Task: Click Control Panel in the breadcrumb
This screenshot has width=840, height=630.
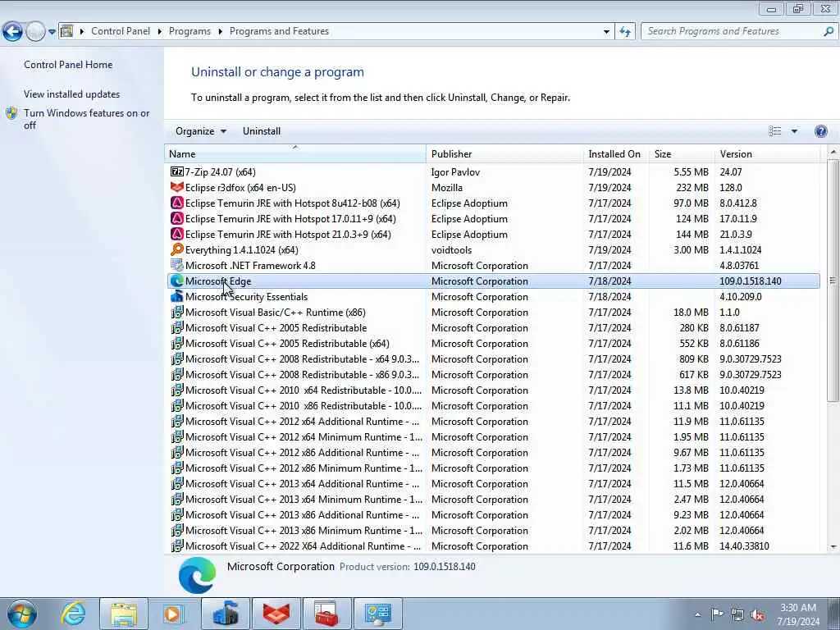Action: 121,32
